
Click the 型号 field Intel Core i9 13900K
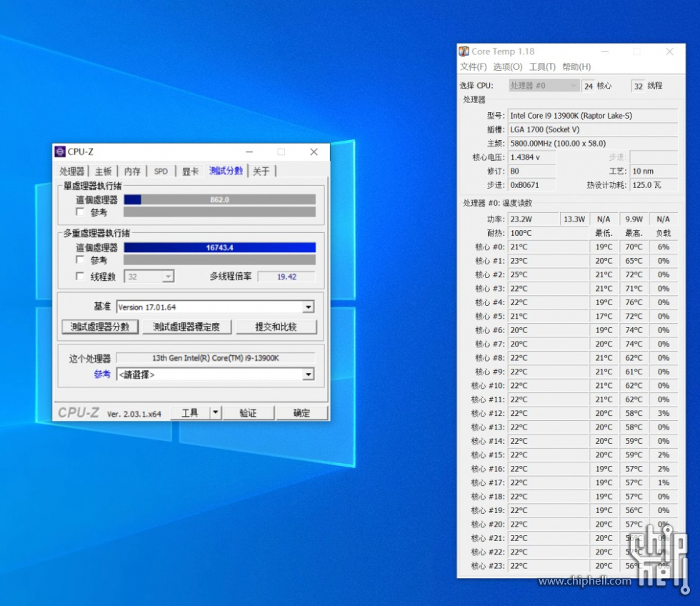pos(592,116)
